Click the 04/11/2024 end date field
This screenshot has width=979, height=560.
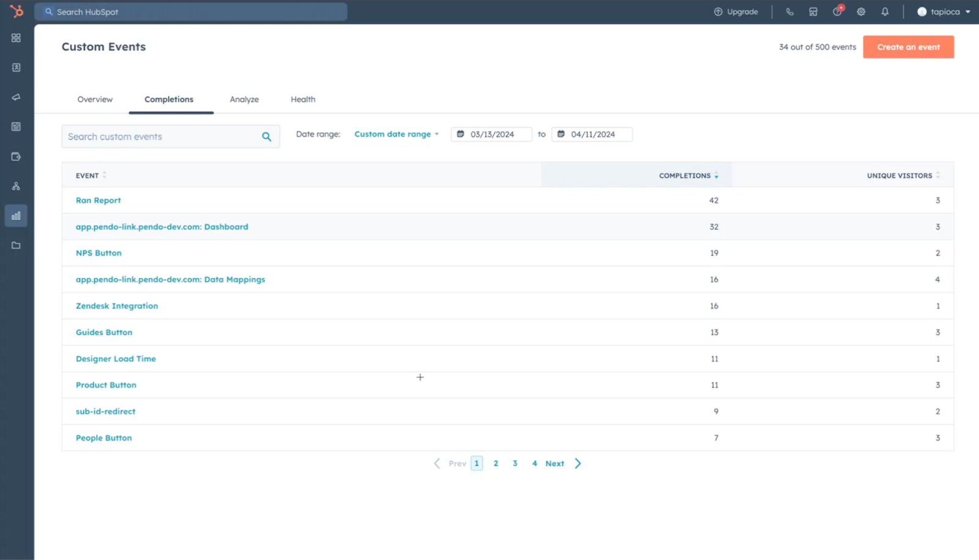click(592, 134)
